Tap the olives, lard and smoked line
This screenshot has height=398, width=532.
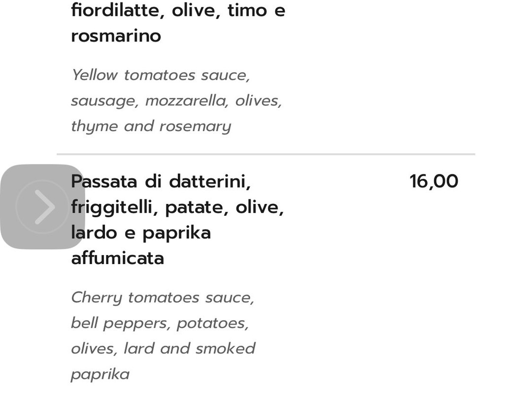(163, 349)
